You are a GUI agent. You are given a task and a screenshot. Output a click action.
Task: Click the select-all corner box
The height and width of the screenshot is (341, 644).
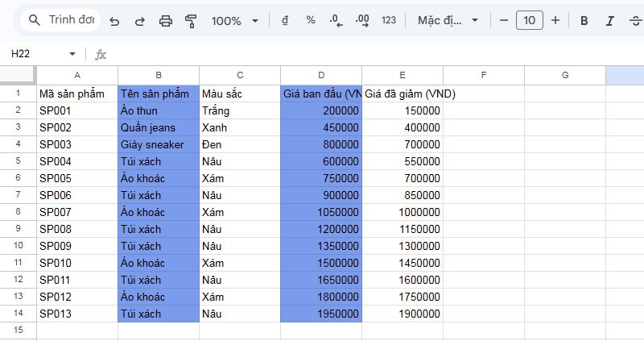point(18,75)
